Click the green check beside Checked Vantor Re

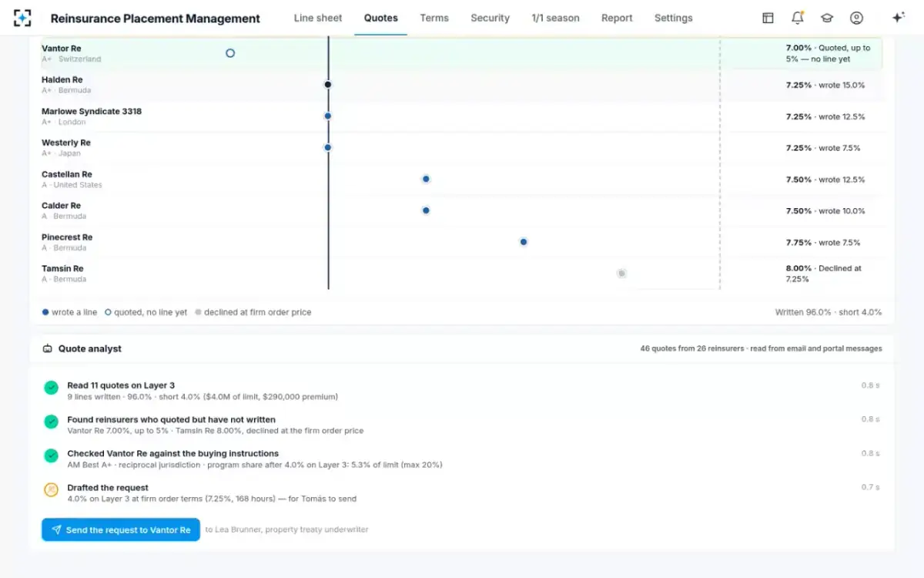point(51,455)
